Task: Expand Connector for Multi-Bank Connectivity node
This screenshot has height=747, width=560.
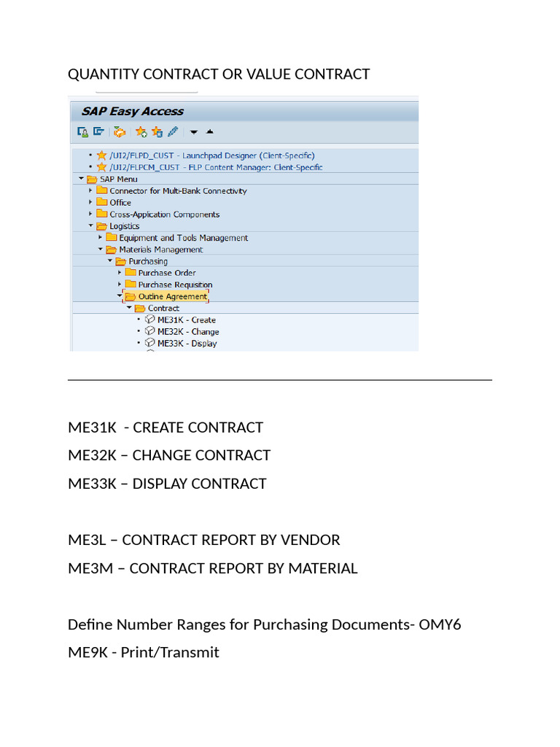Action: (90, 190)
